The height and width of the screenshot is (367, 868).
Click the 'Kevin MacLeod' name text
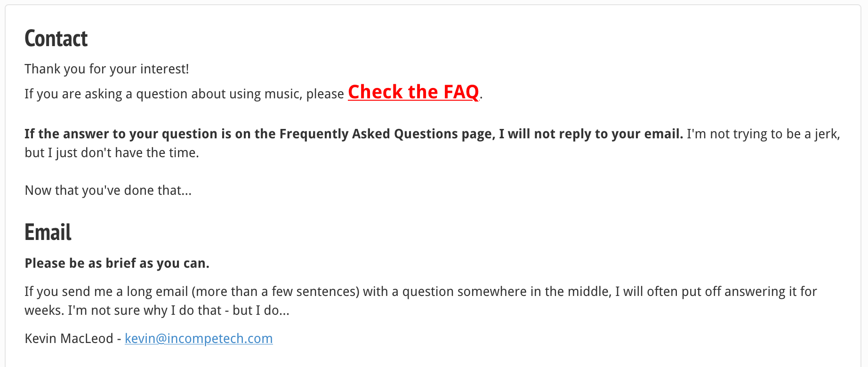tap(69, 339)
